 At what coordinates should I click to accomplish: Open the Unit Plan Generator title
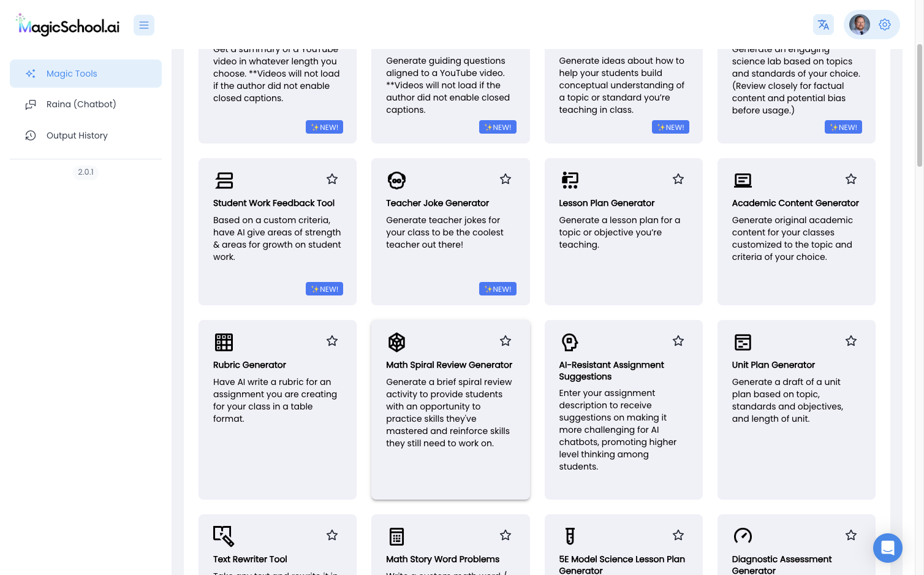[773, 365]
